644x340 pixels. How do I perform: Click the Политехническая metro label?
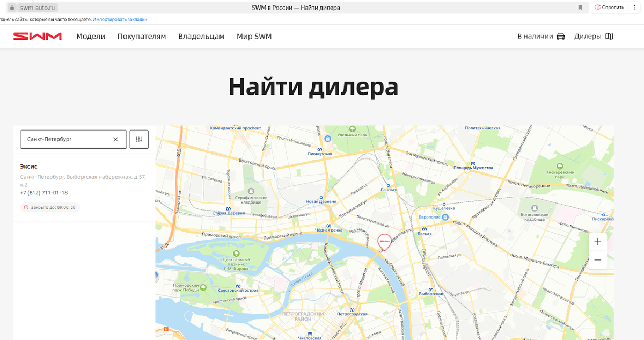pos(483,128)
